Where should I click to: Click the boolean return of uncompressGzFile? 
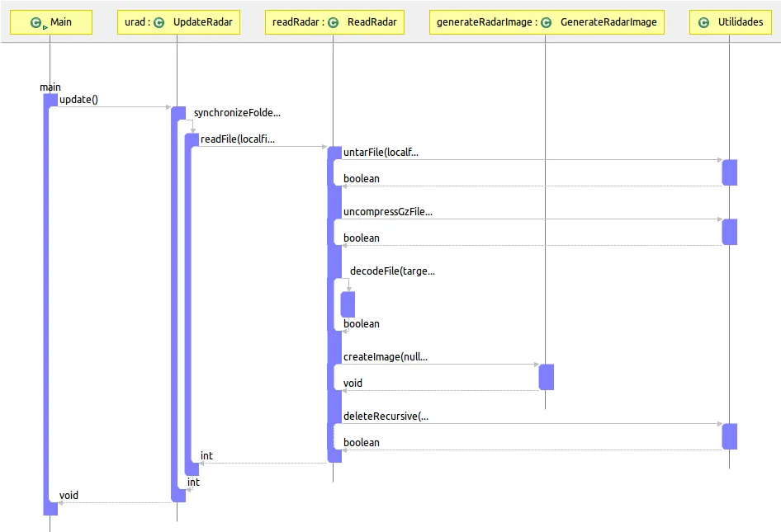pos(362,238)
